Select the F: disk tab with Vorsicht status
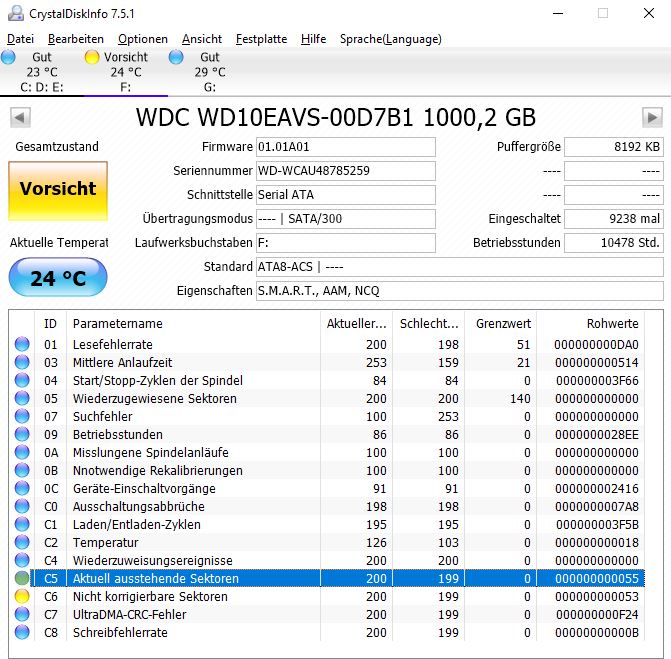This screenshot has height=659, width=671. (x=125, y=72)
